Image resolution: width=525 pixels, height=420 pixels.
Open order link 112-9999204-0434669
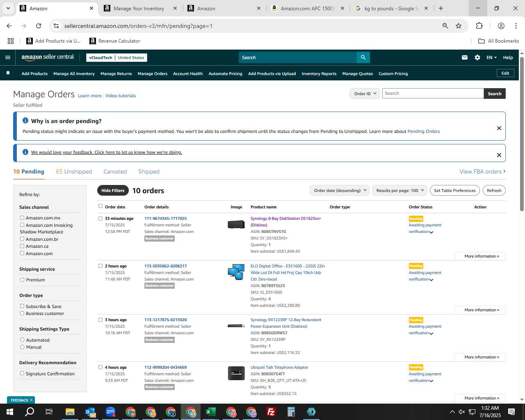165,367
